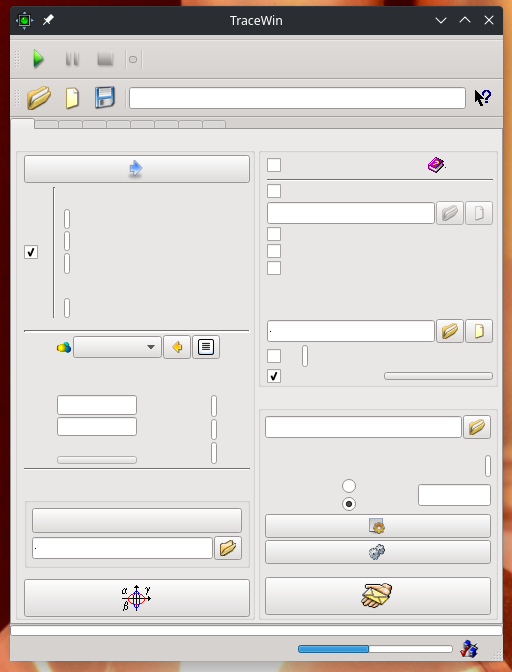Click the greyed-out stop square icon
The image size is (512, 672).
coord(105,59)
